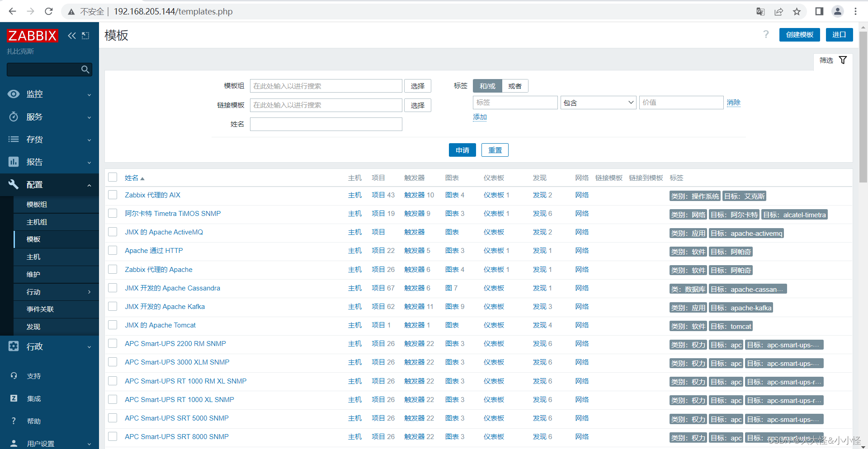Bookmark page with star icon
868x449 pixels.
click(x=797, y=11)
